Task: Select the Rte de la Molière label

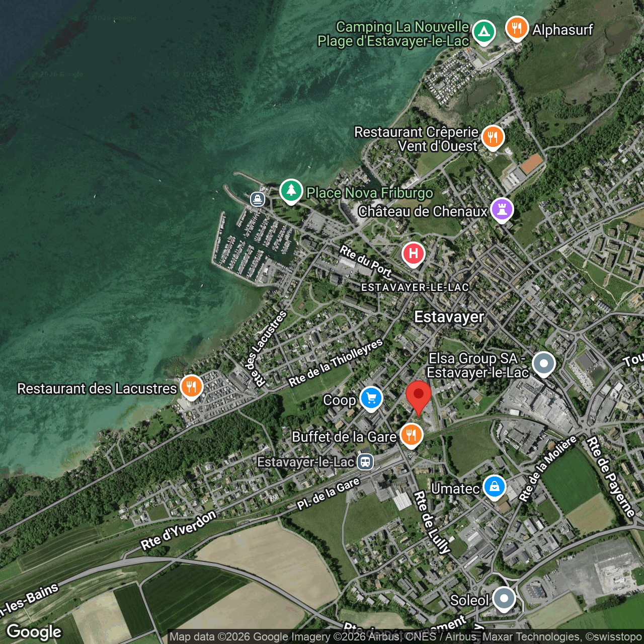Action: point(548,469)
